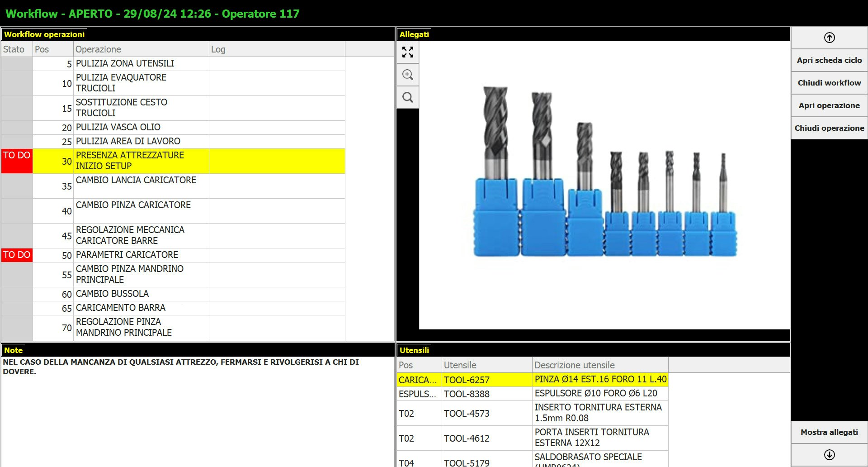Screen dimensions: 868x467
Task: Click ESPULS... position cell in Utensili
Action: (x=419, y=394)
